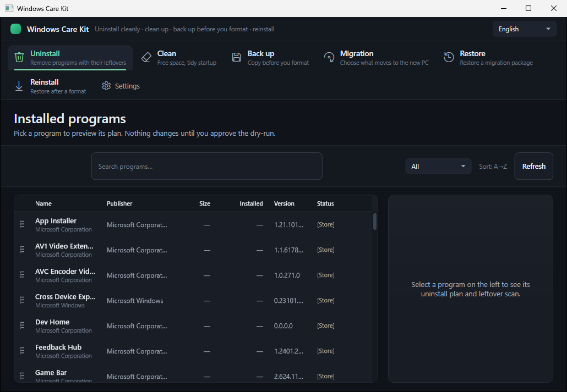567x392 pixels.
Task: Click the Microsoft Corporat... publisher in the App Installer row
Action: [x=137, y=225]
